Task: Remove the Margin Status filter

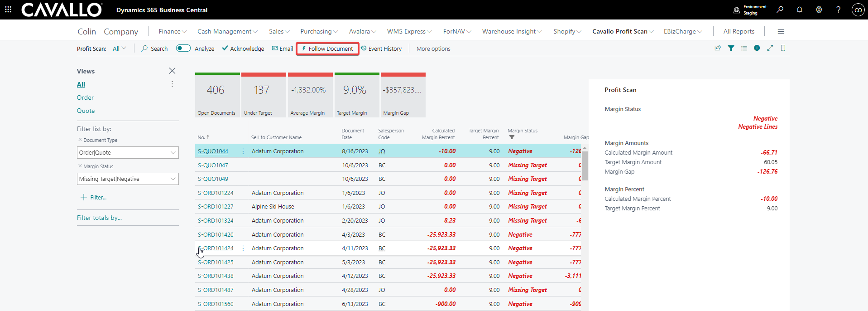Action: (80, 166)
